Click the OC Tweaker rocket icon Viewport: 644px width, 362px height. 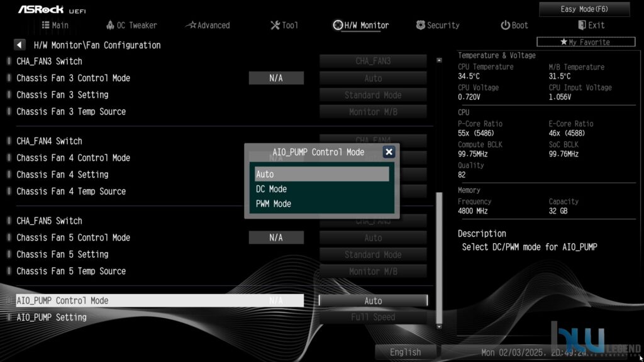tap(110, 25)
